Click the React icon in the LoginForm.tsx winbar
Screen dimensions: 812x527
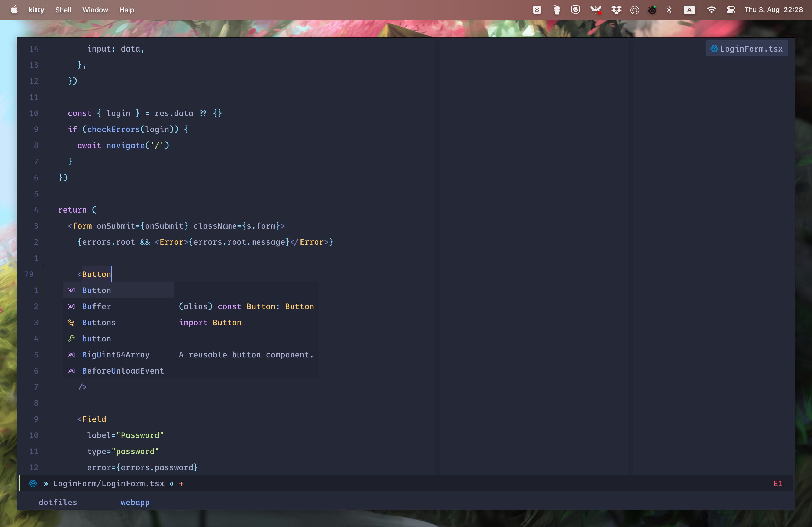tap(714, 49)
